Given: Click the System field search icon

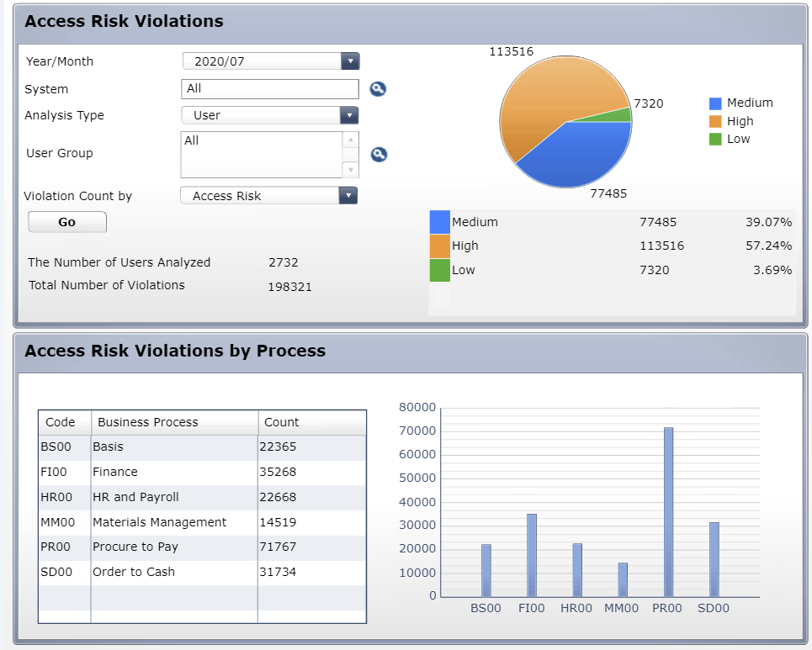Looking at the screenshot, I should [x=378, y=89].
